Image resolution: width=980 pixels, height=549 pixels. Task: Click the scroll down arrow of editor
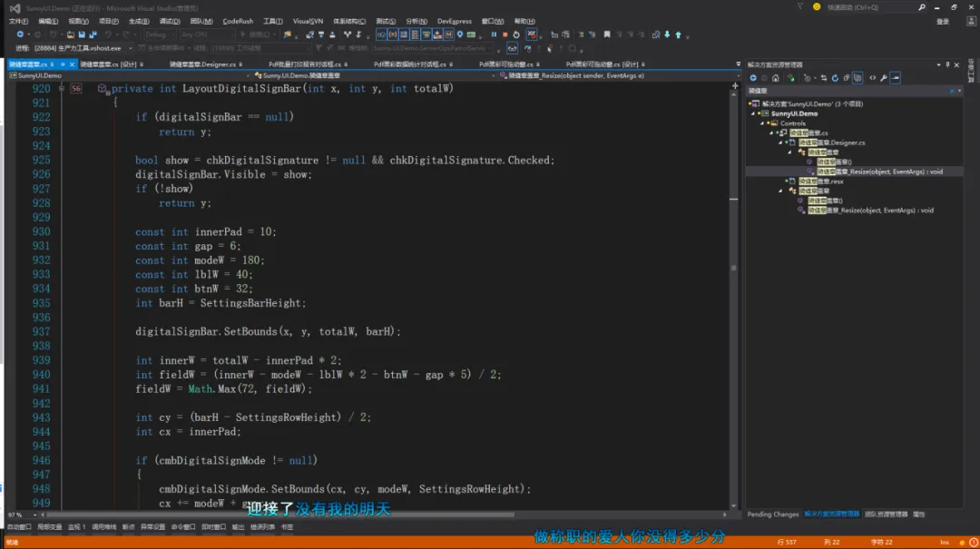click(x=734, y=505)
